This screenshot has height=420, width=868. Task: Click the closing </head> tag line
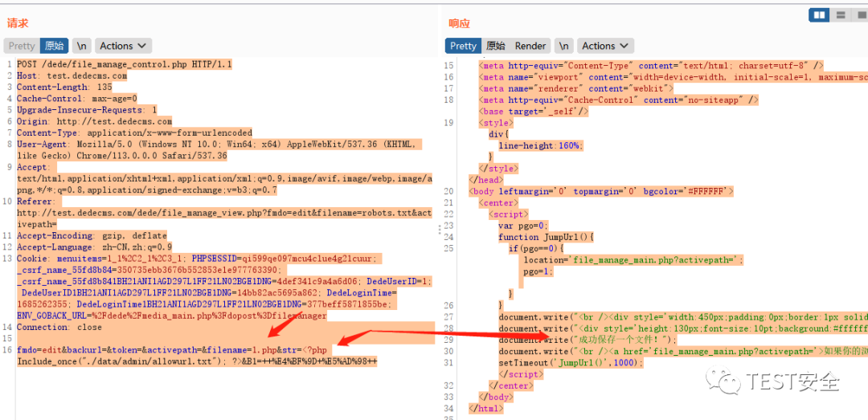(486, 180)
